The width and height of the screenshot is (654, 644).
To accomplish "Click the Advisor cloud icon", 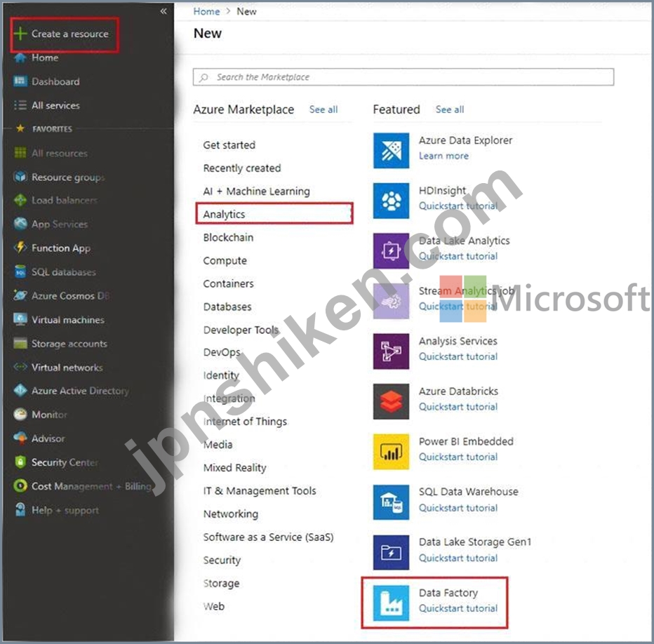I will (20, 438).
